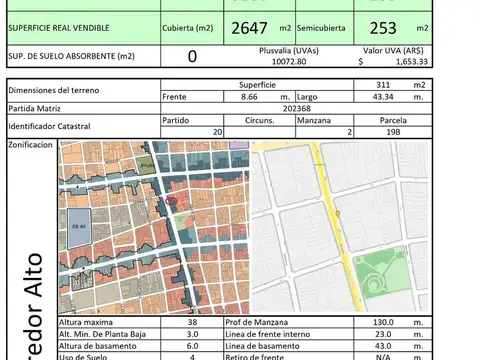Viewport: 480px width, 360px height.
Task: Click the 311 surface value
Action: point(383,85)
